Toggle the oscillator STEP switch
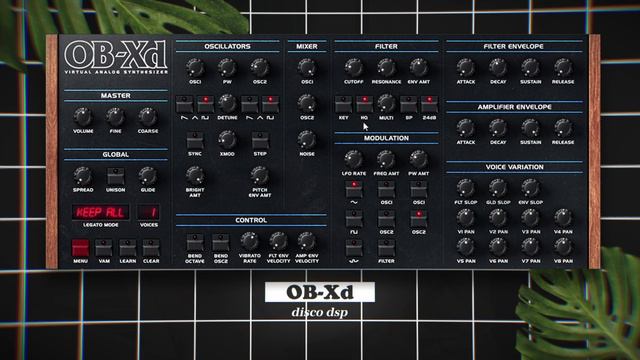The width and height of the screenshot is (640, 360). tap(260, 140)
